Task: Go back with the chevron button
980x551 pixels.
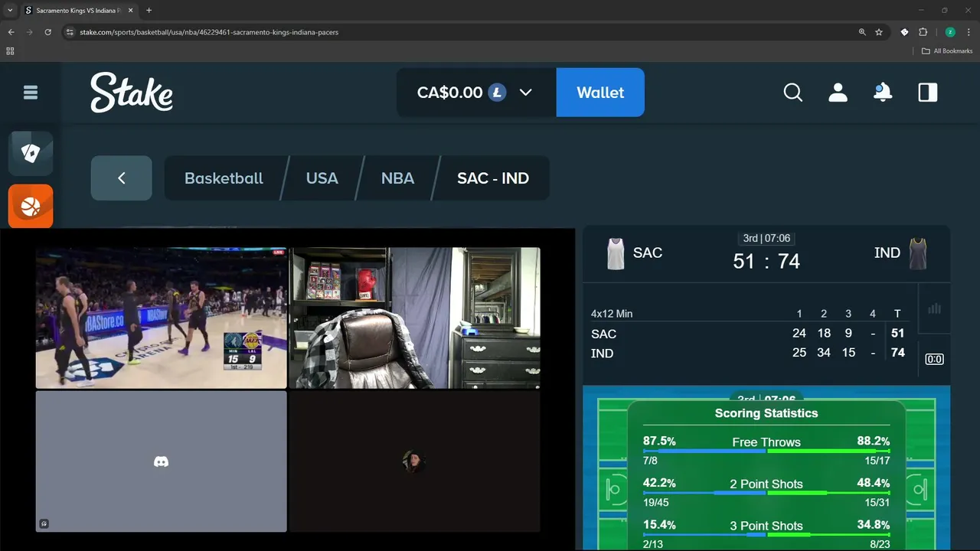Action: (x=121, y=178)
